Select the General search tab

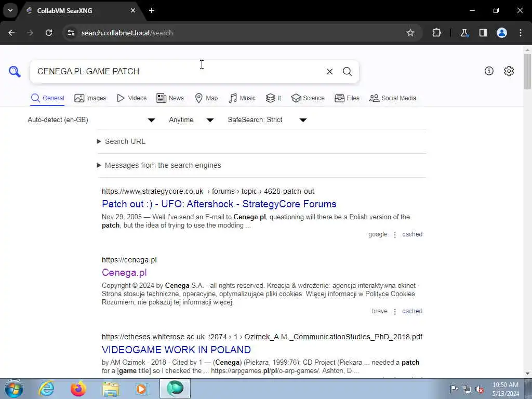click(x=47, y=98)
